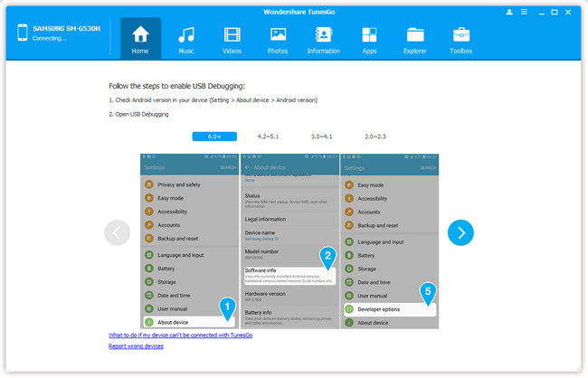Screen dimensions: 588x378
Task: Switch to the 2.0~2.3 version tab
Action: pyautogui.click(x=375, y=137)
